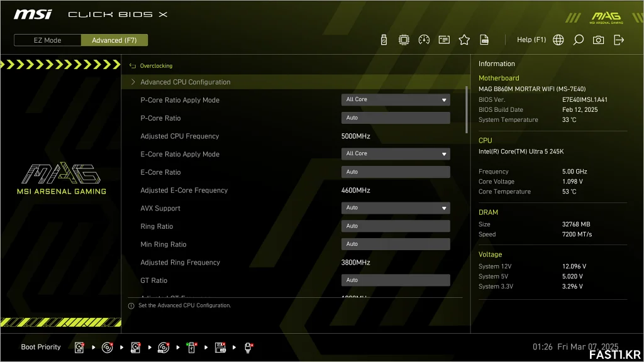Open the M-Flash USB drive icon

click(x=384, y=40)
